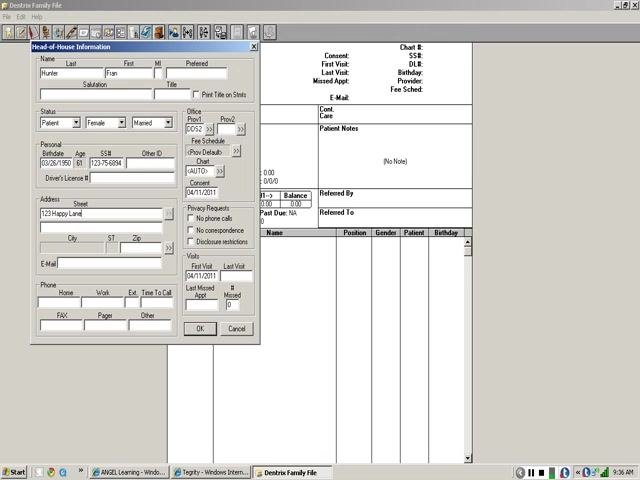Click the First name field

coord(129,73)
